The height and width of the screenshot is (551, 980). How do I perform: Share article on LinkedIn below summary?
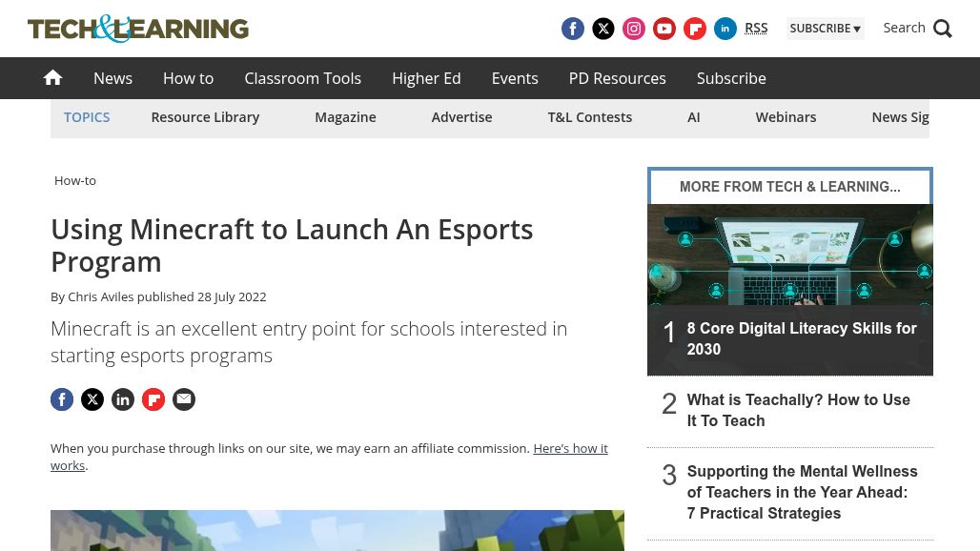(x=123, y=399)
